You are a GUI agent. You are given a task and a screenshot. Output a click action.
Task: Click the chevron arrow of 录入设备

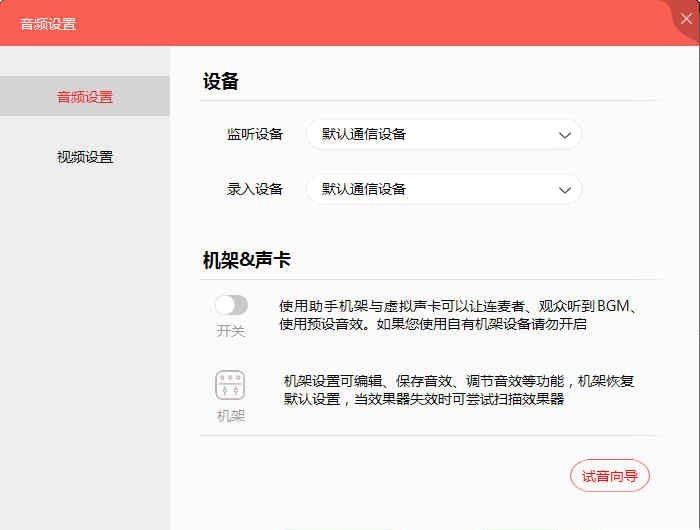pos(565,190)
